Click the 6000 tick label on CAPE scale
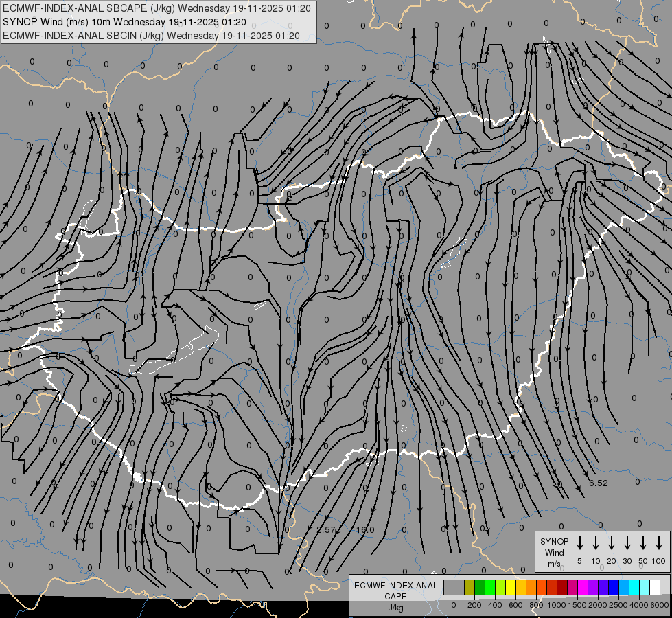The image size is (672, 618). tap(660, 605)
